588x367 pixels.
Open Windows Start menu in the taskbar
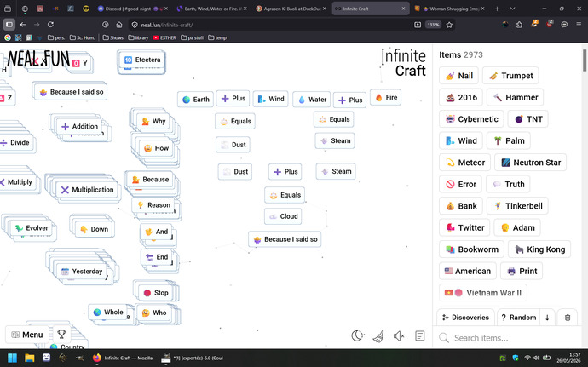(x=13, y=358)
